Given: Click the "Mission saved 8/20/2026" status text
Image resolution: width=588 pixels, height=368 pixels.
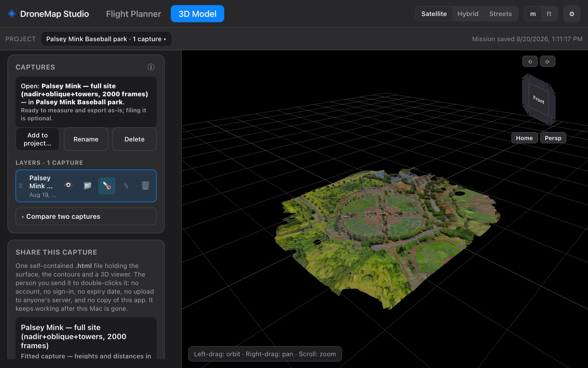Looking at the screenshot, I should (x=527, y=39).
